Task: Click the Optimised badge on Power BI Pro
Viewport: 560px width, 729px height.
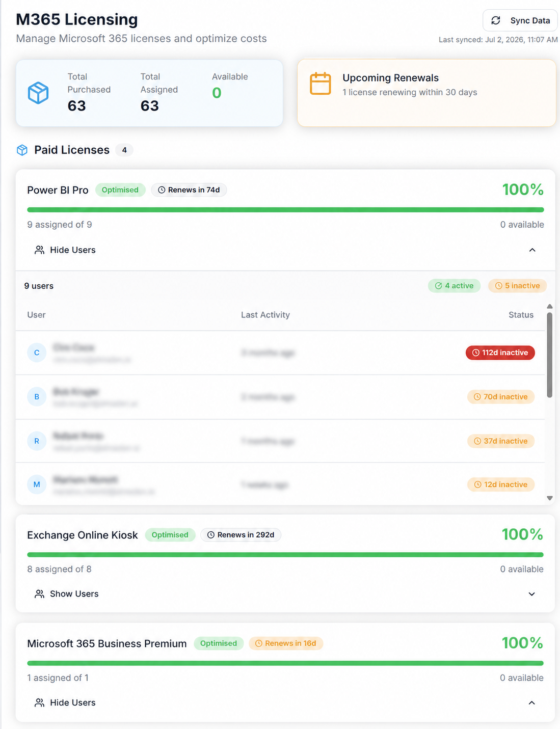Action: click(120, 190)
